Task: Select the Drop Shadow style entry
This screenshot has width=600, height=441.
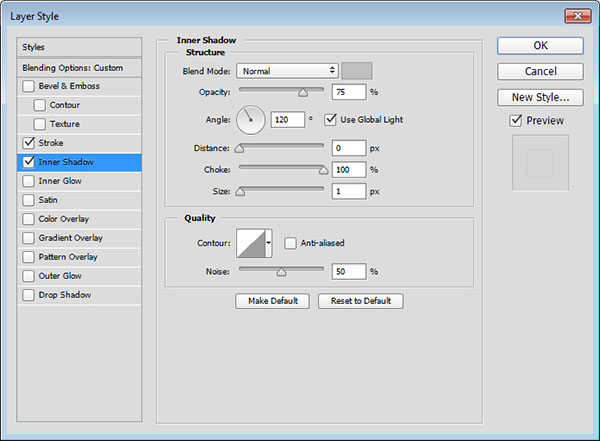Action: pyautogui.click(x=65, y=295)
